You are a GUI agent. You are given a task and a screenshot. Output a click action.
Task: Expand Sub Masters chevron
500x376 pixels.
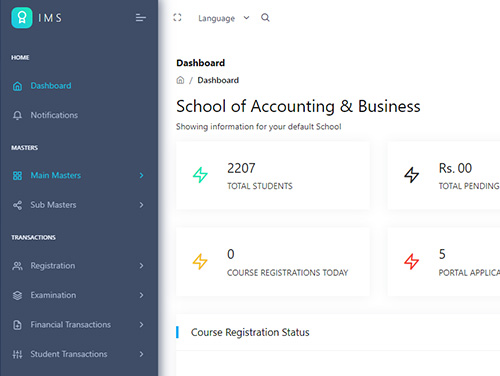click(141, 205)
